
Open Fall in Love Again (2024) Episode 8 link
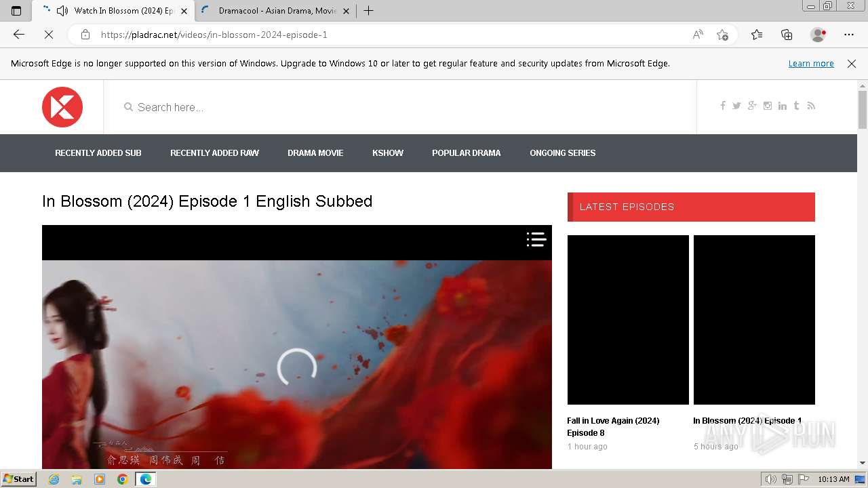click(x=613, y=427)
